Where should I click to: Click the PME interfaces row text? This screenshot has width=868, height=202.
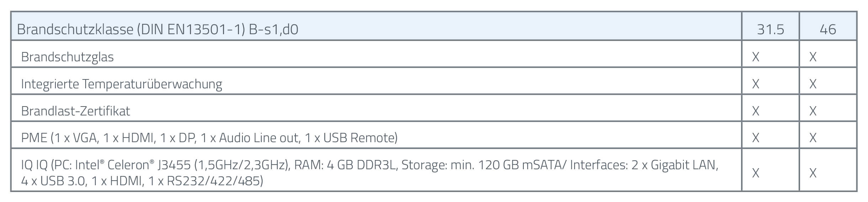point(209,138)
